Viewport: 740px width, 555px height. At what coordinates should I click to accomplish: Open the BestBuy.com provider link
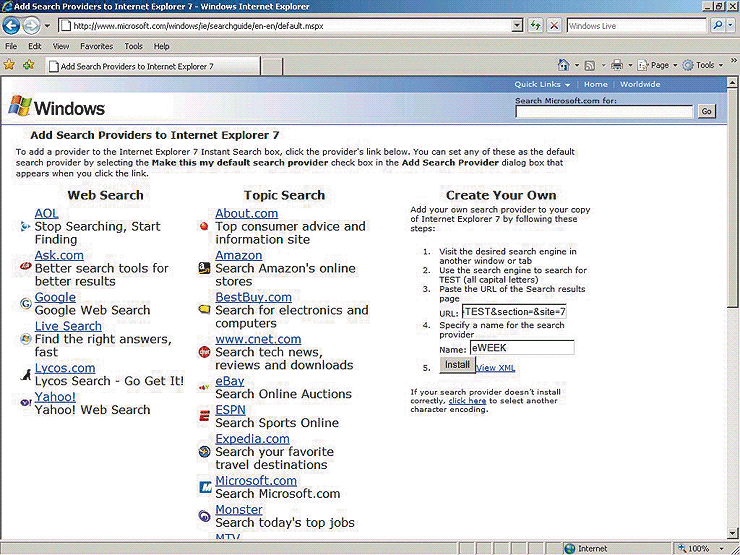(253, 297)
